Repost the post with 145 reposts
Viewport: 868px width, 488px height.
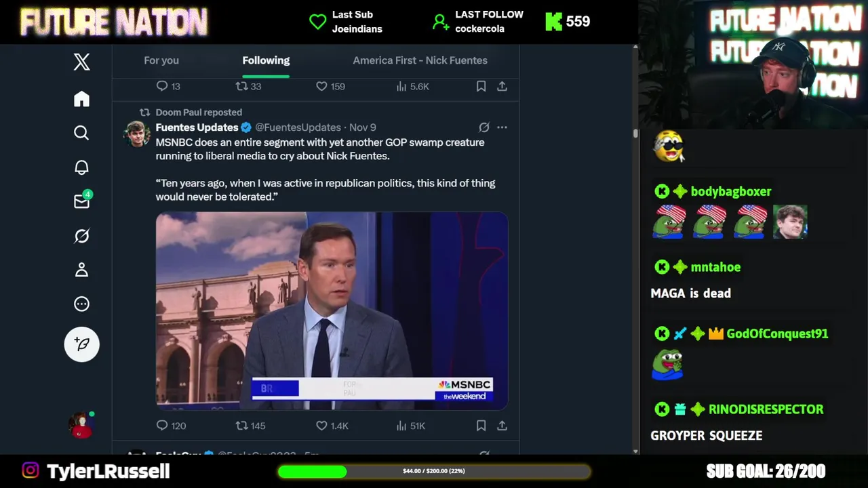point(250,426)
